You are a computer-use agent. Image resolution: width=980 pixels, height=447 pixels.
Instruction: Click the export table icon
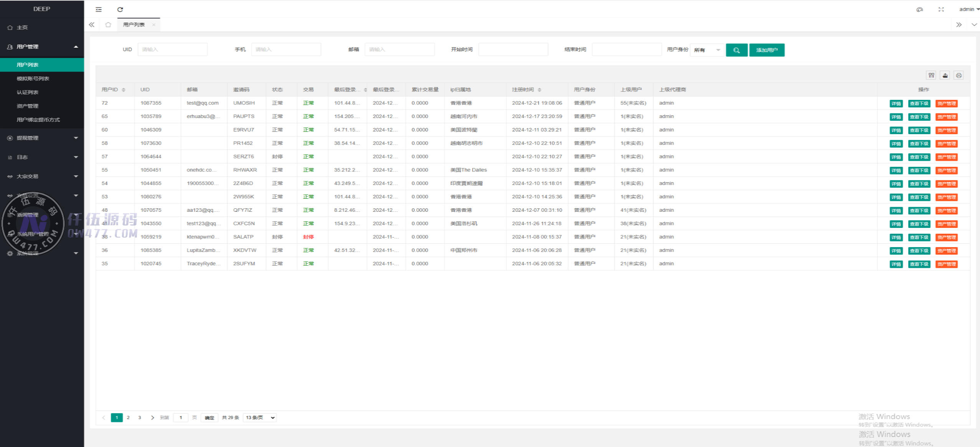pos(945,75)
